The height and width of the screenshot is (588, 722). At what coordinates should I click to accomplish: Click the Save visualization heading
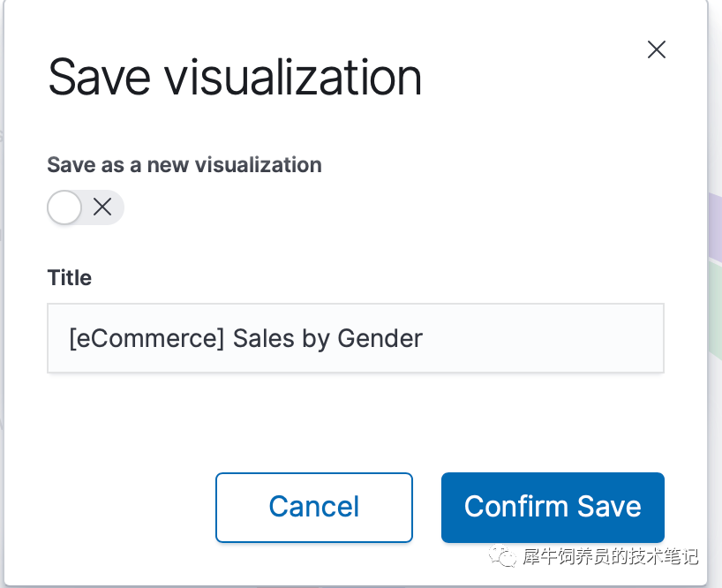pos(234,78)
